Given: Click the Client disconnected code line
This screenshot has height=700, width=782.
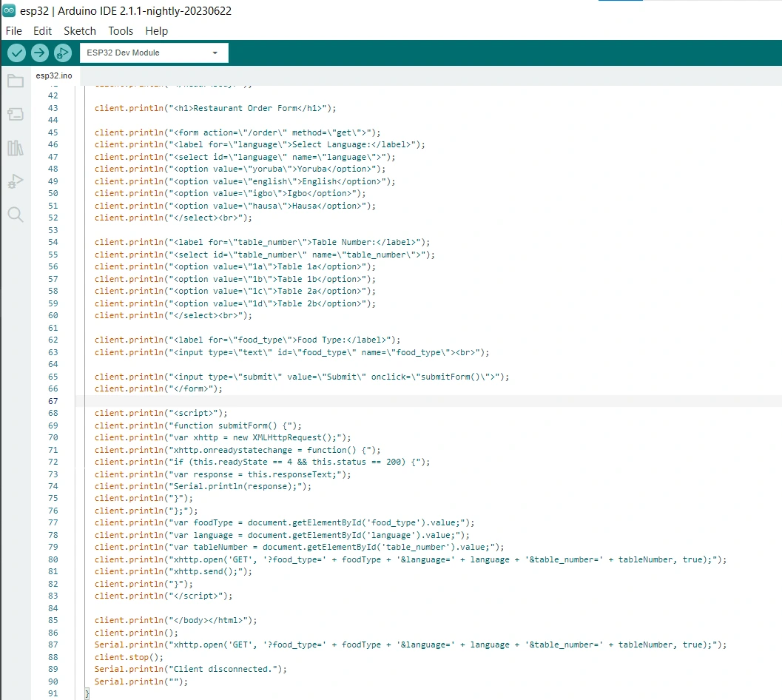Looking at the screenshot, I should click(x=191, y=670).
